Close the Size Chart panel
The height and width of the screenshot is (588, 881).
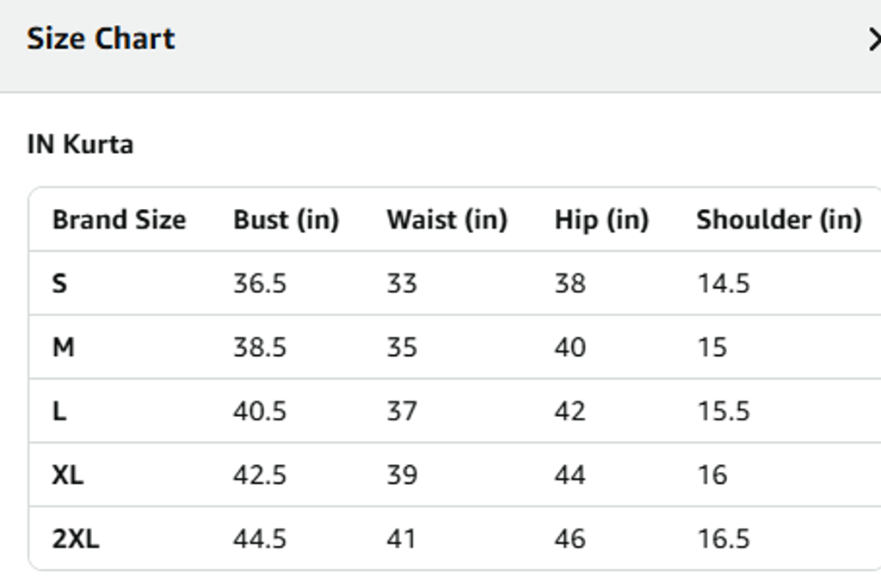[x=873, y=40]
